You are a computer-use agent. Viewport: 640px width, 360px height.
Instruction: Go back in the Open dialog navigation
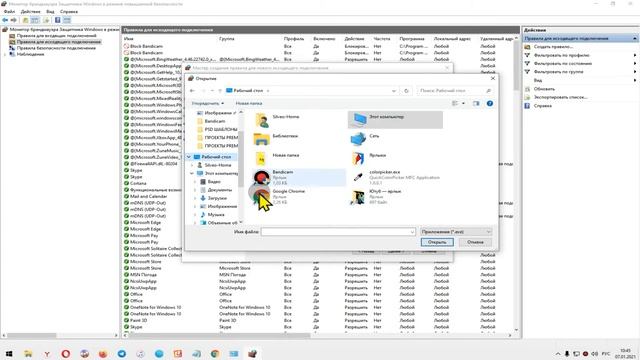click(x=193, y=91)
